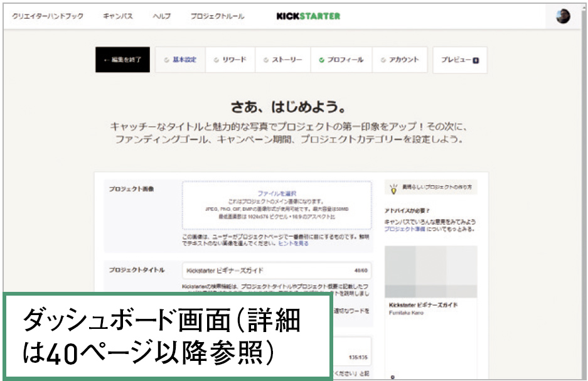Click the アドバイスが必要？ sidebar heading
This screenshot has height=381, width=588.
click(407, 211)
